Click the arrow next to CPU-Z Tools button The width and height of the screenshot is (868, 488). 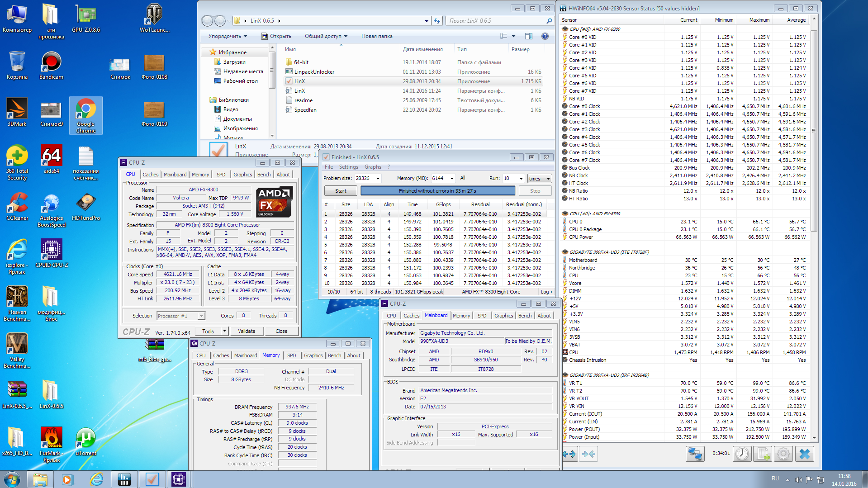coord(224,331)
